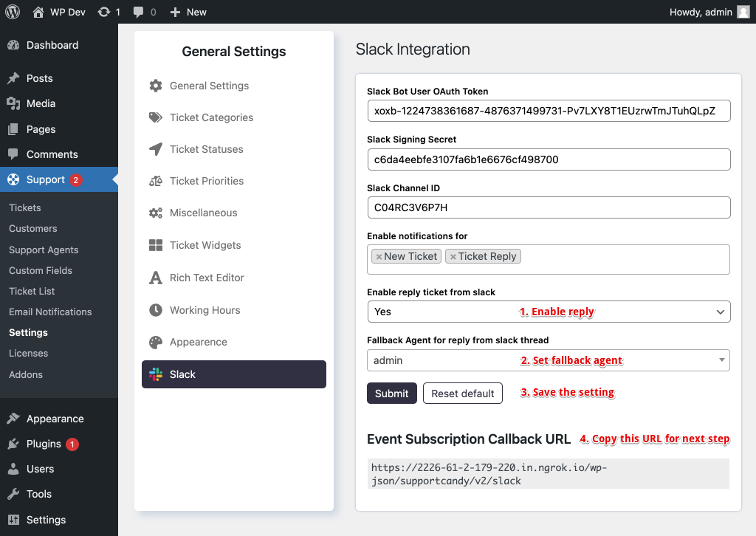Click the Posts pushpin icon
Image resolution: width=756 pixels, height=536 pixels.
(x=13, y=78)
